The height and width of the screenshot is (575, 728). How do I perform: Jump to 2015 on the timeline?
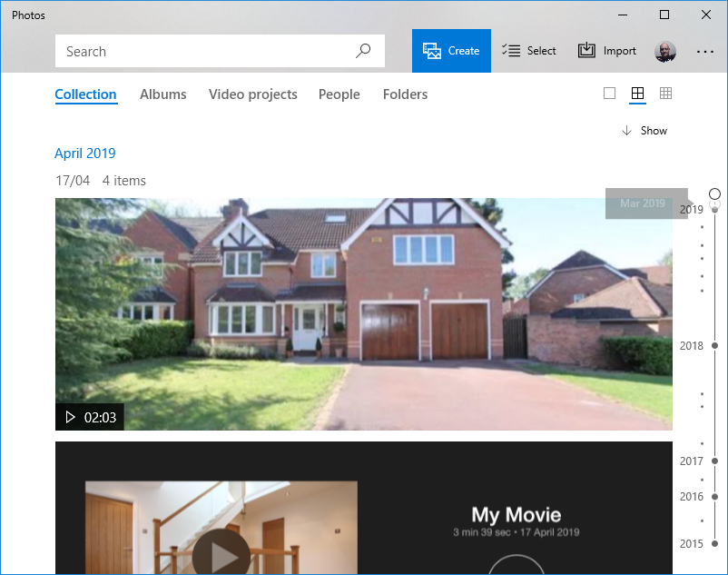[699, 543]
